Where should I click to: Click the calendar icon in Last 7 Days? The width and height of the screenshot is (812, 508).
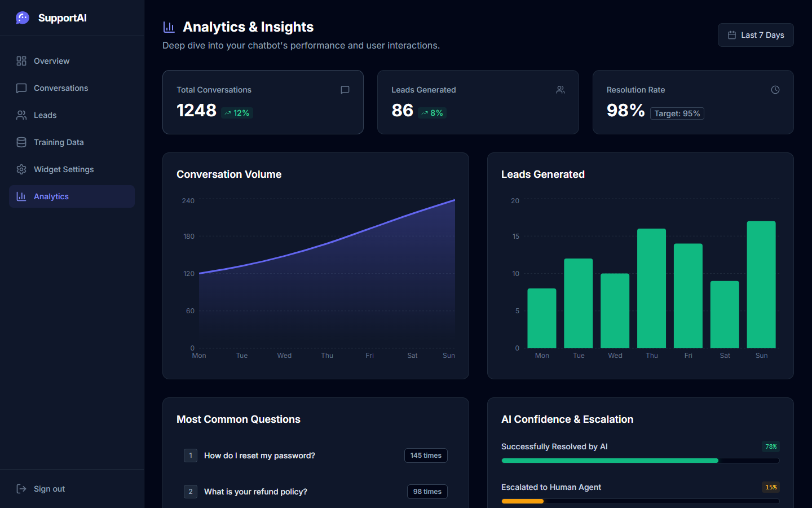point(732,35)
